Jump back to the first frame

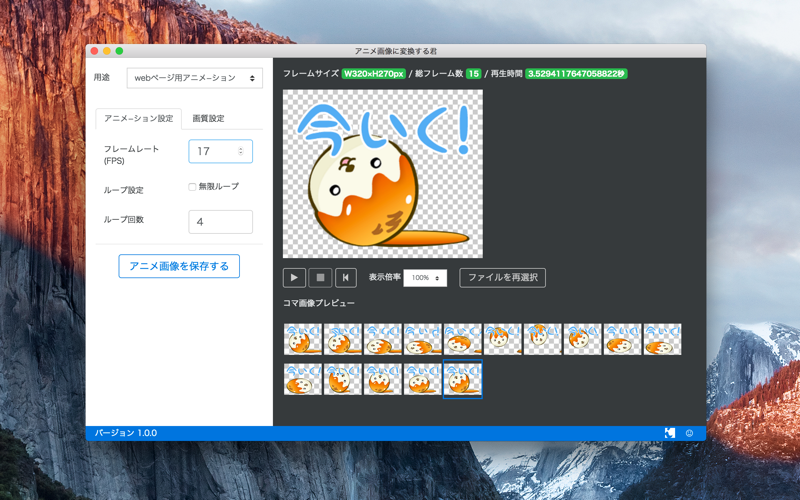346,278
